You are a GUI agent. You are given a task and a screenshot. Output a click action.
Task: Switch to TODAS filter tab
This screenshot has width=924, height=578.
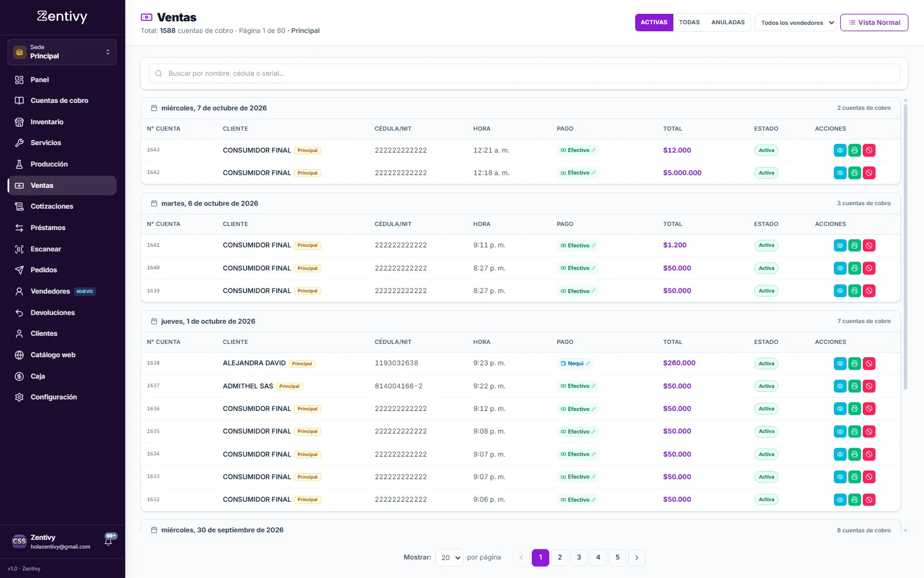pyautogui.click(x=689, y=23)
